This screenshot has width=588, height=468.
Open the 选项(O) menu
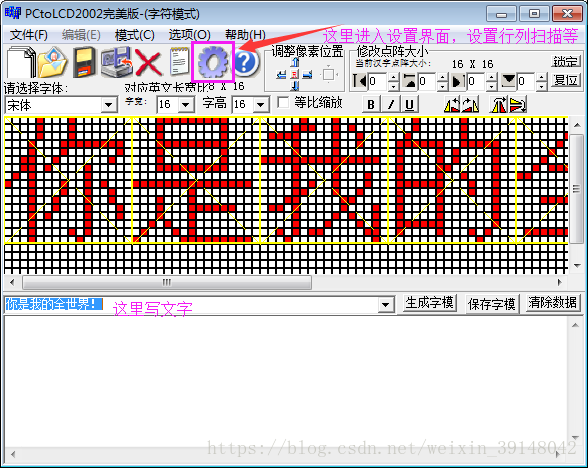tap(189, 35)
